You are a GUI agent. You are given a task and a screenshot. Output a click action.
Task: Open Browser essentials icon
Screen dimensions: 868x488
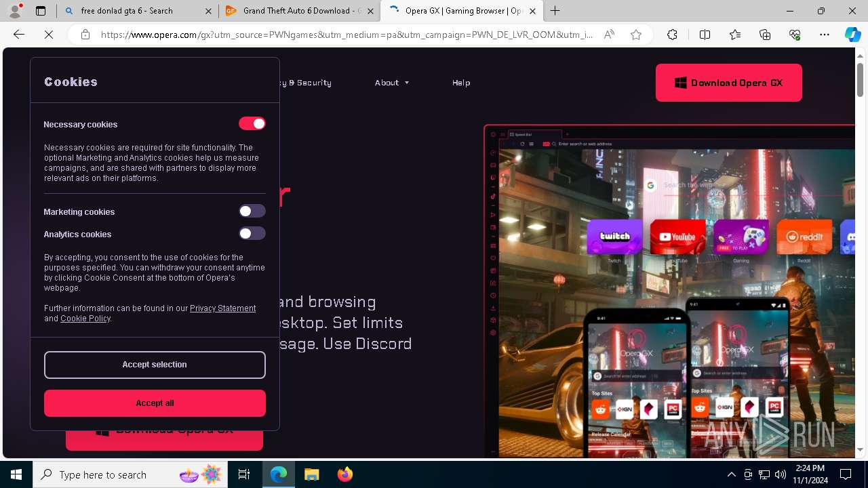tap(795, 35)
